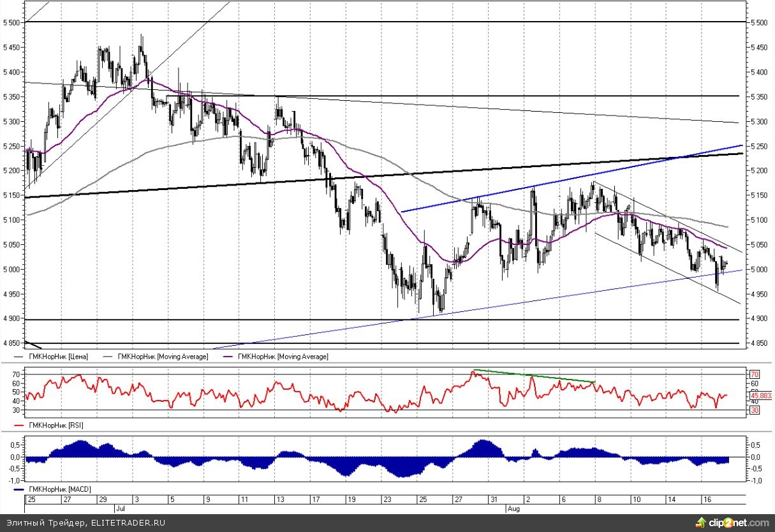The width and height of the screenshot is (775, 532).
Task: Click date 25 at timeline start
Action: (31, 501)
